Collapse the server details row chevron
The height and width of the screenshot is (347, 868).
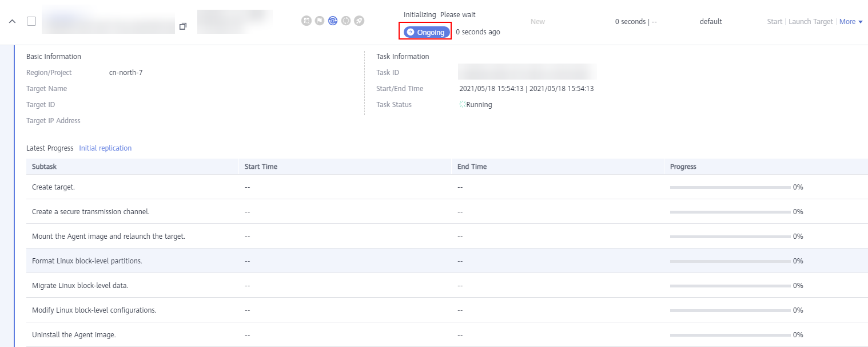pos(12,22)
